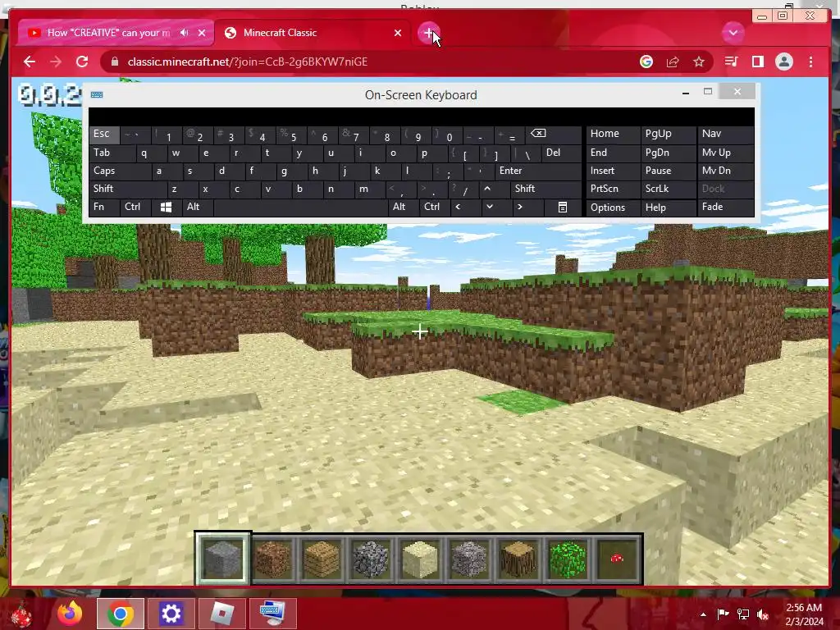The width and height of the screenshot is (840, 630).
Task: Click the Help key
Action: pyautogui.click(x=668, y=207)
